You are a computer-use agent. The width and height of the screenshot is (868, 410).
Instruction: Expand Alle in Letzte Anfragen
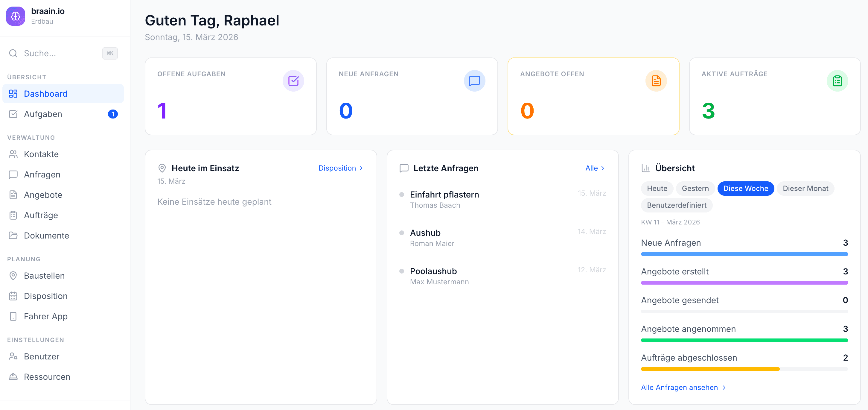point(595,168)
